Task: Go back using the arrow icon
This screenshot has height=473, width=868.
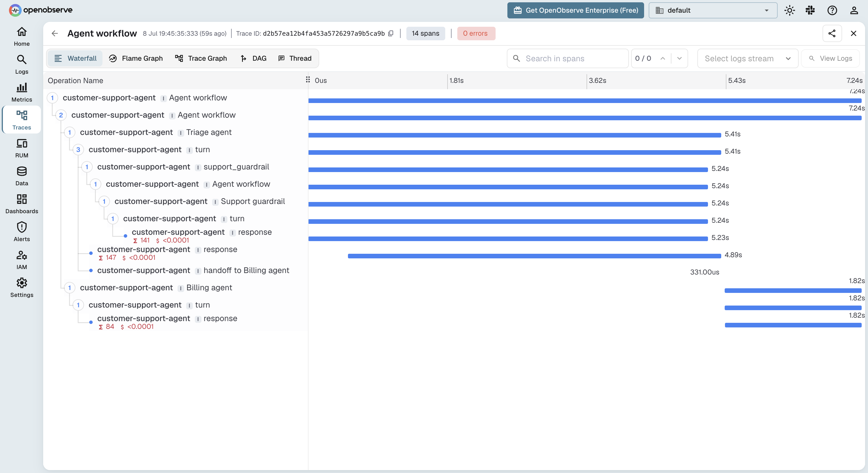Action: (55, 33)
